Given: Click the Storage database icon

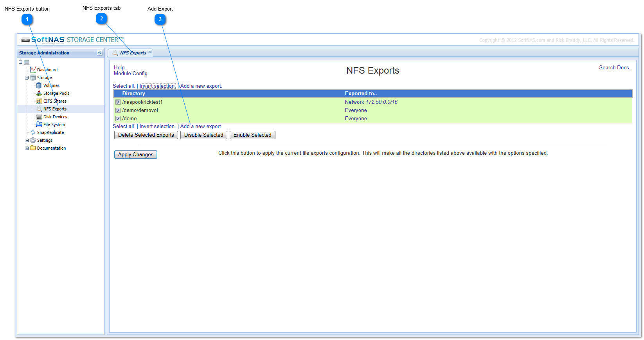Looking at the screenshot, I should 33,78.
